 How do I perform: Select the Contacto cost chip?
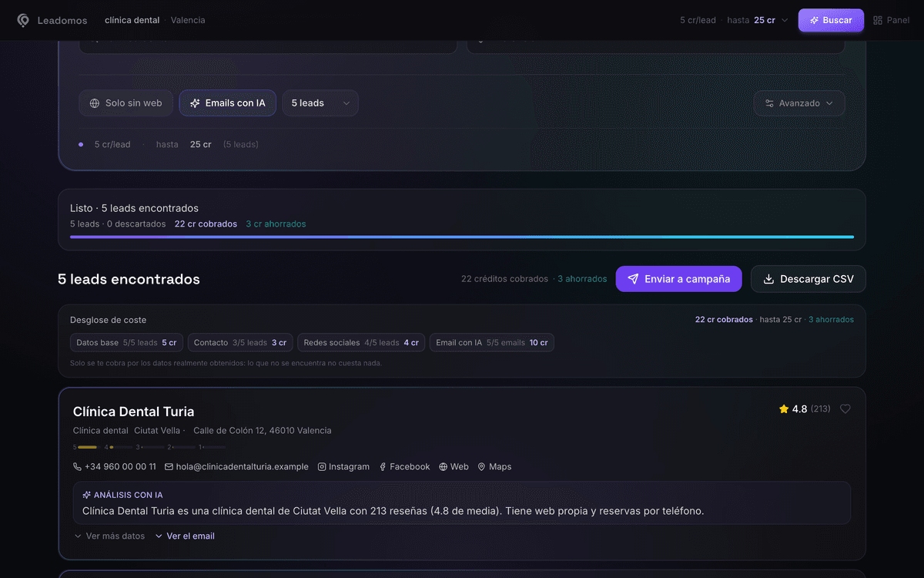point(240,343)
